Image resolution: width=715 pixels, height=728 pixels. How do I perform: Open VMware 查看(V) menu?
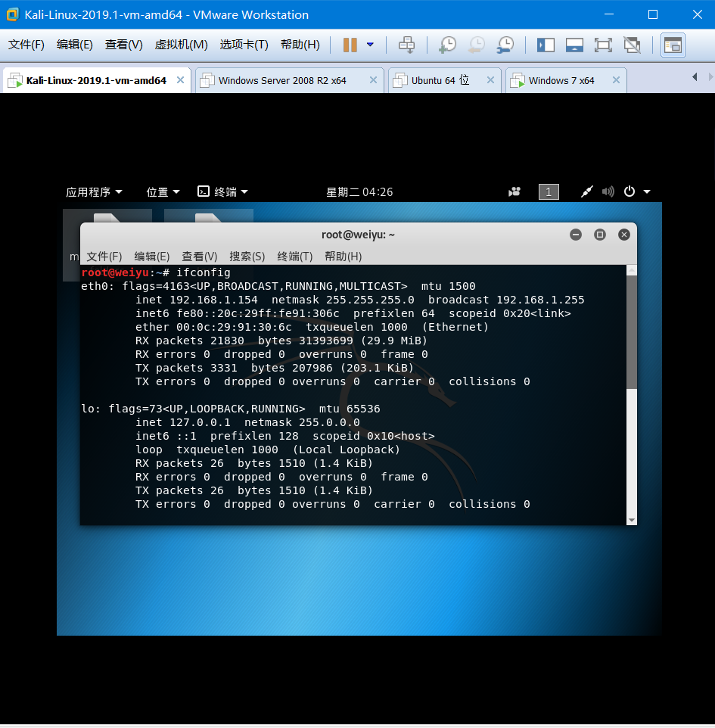[123, 45]
